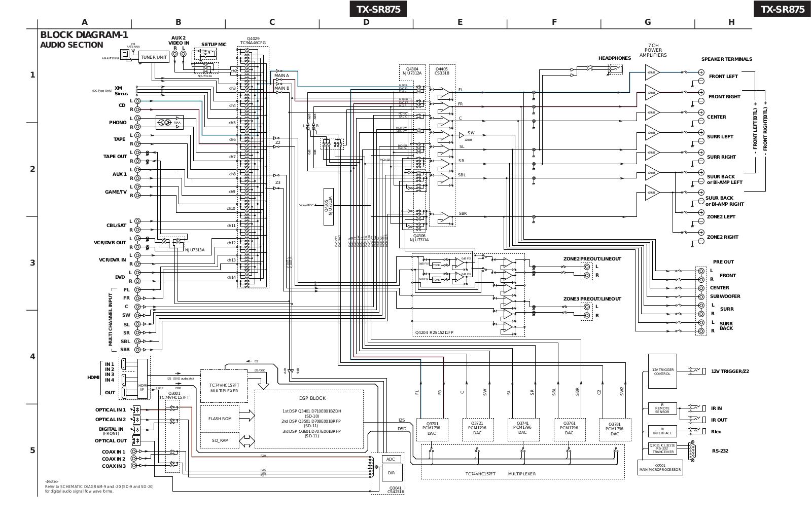Screen dimensions: 812x525
Task: Select the SETUP MIC label
Action: click(214, 45)
